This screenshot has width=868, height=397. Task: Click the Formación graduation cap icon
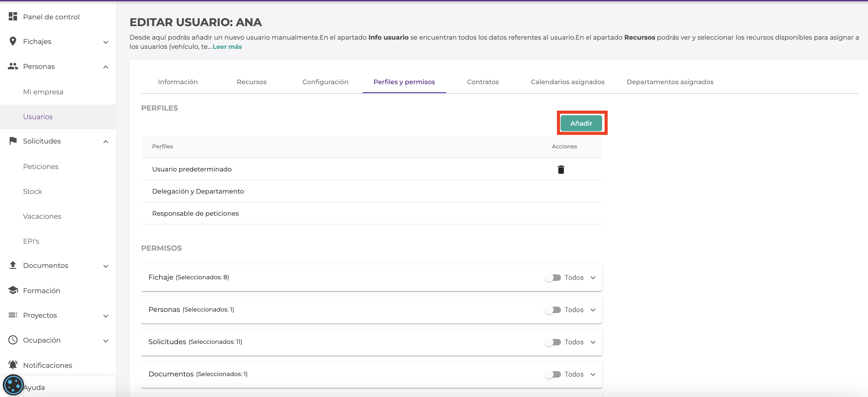click(x=13, y=290)
